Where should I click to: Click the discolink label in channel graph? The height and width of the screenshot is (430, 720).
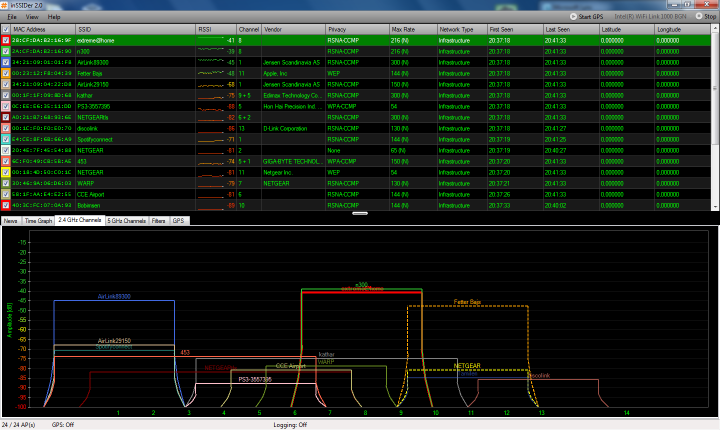click(539, 375)
